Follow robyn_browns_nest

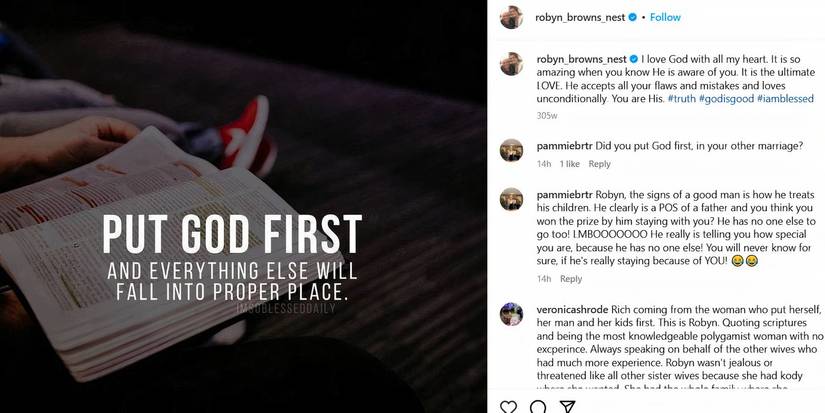pyautogui.click(x=666, y=17)
